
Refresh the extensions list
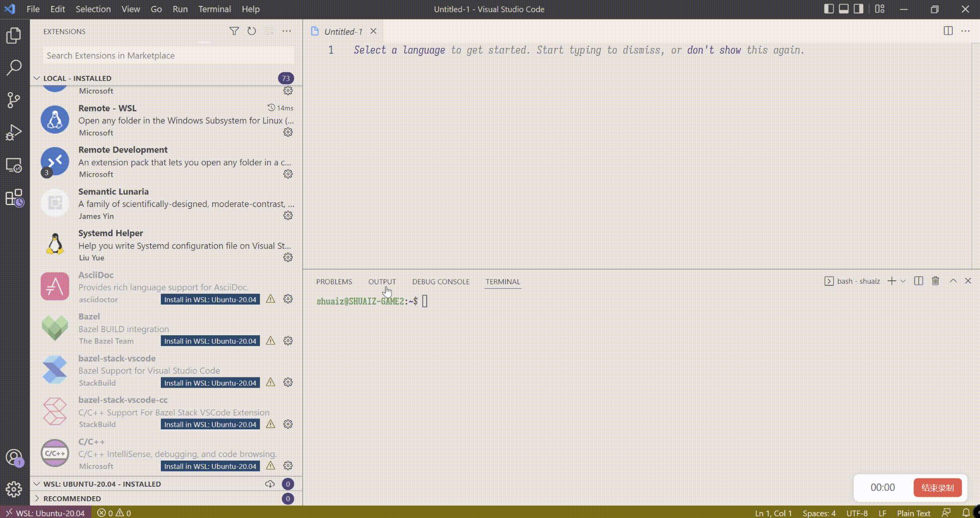click(251, 31)
